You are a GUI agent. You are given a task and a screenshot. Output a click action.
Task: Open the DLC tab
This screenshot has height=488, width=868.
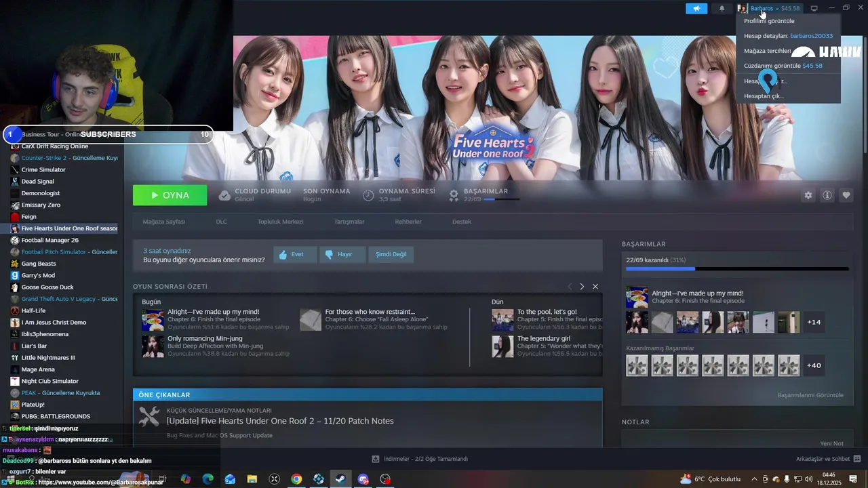click(221, 222)
